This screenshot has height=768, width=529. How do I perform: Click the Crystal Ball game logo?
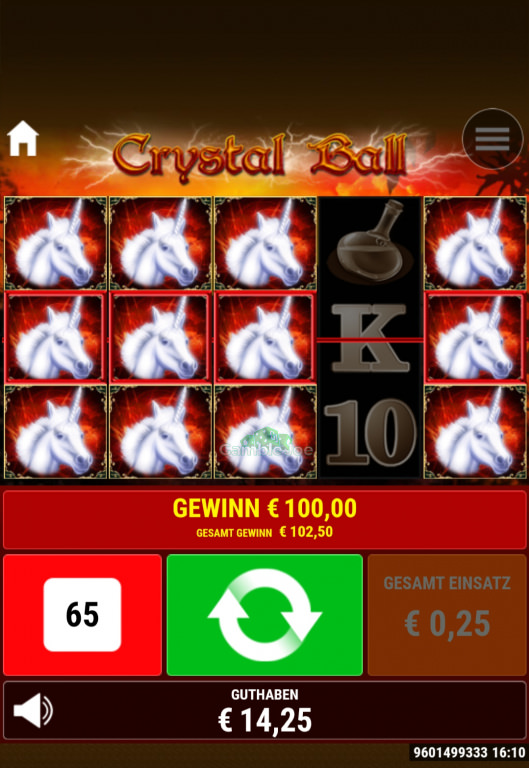(x=260, y=154)
